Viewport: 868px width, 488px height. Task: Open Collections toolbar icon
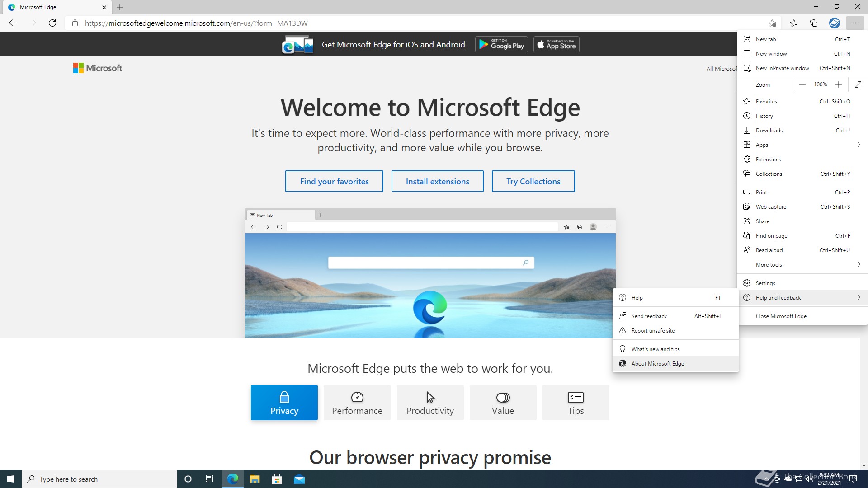(x=814, y=23)
